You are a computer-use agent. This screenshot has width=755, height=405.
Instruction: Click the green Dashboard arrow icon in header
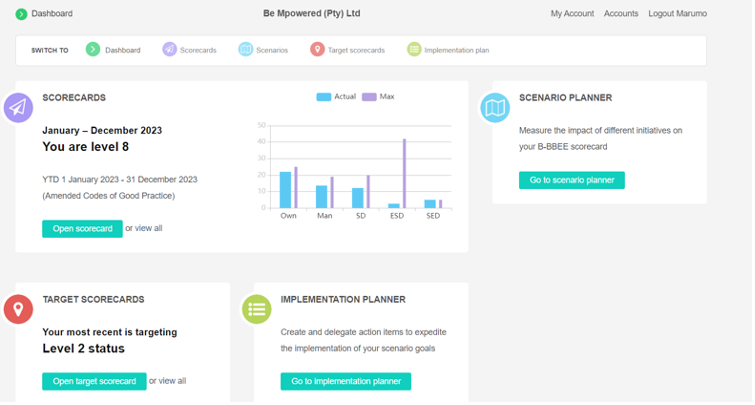click(x=21, y=14)
